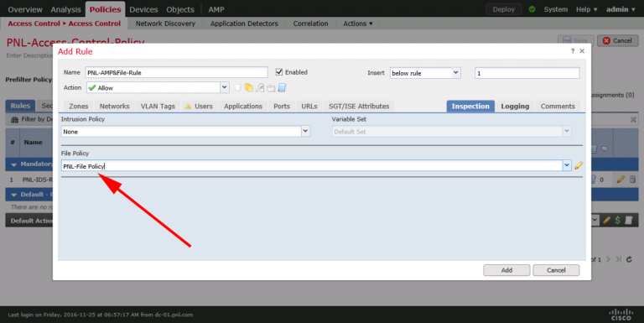The width and height of the screenshot is (644, 323).
Task: Open Network Discovery subtab
Action: point(165,23)
